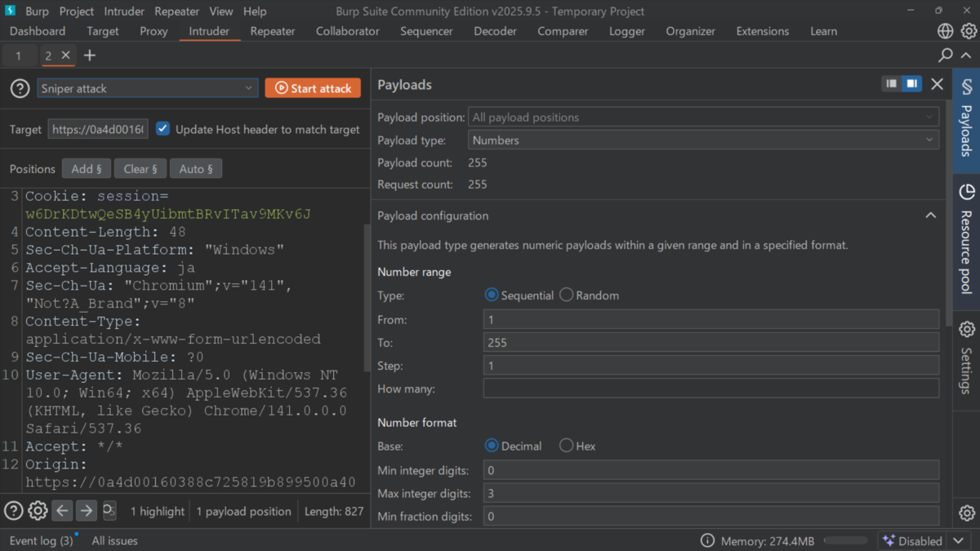Open All issues in status bar
This screenshot has height=551, width=980.
115,540
